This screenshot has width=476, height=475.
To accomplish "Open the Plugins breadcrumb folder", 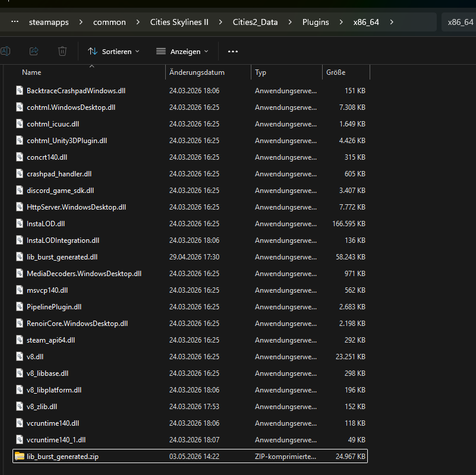I will (316, 22).
